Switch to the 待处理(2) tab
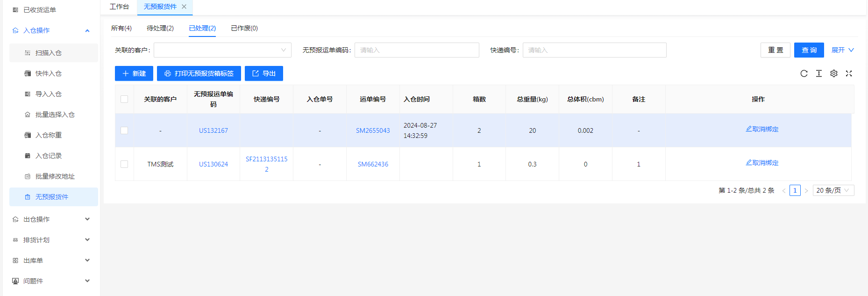This screenshot has height=296, width=868. coord(160,28)
